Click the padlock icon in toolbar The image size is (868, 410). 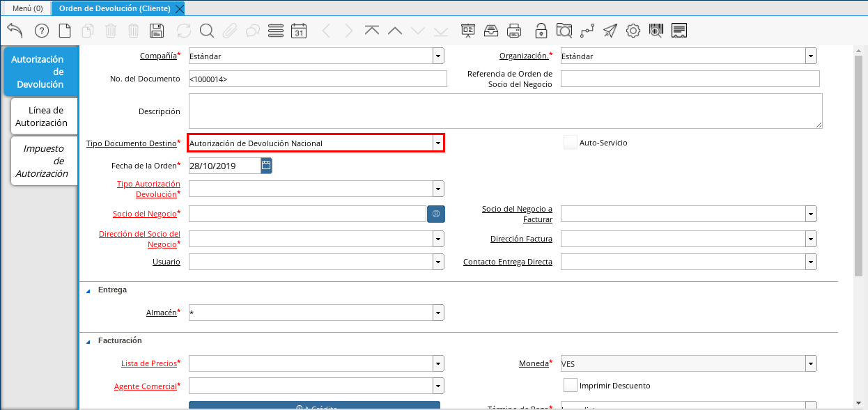(x=541, y=31)
